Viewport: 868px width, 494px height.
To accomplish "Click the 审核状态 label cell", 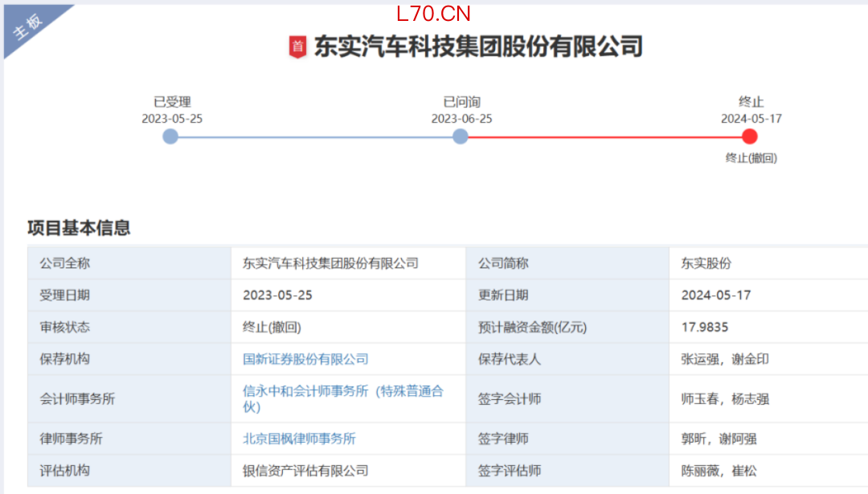I will pyautogui.click(x=129, y=328).
